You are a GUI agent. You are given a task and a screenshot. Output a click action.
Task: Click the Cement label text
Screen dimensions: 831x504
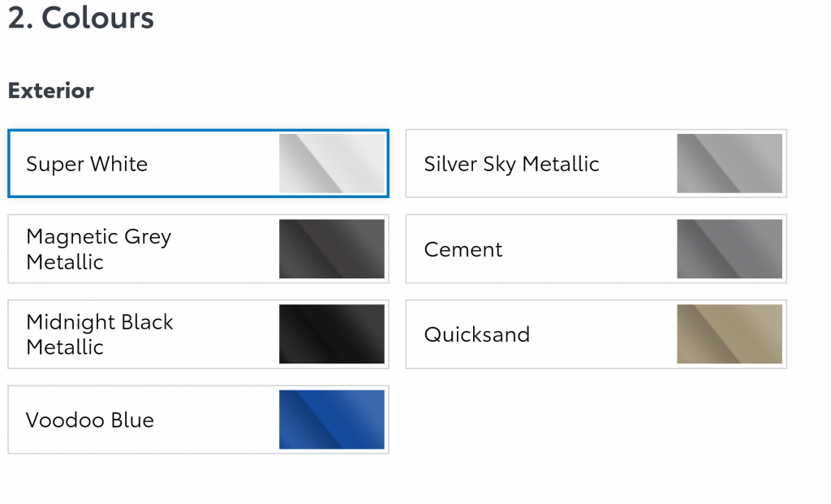click(x=463, y=249)
